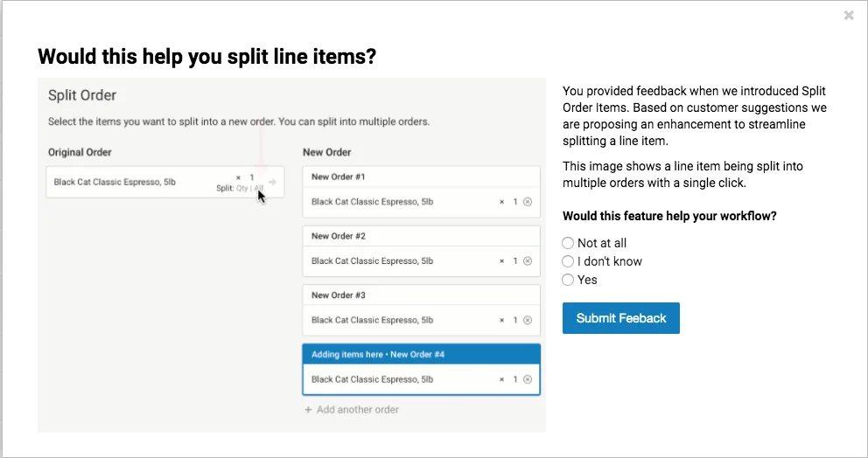Remove item from New Order #4
This screenshot has width=868, height=458.
[528, 379]
